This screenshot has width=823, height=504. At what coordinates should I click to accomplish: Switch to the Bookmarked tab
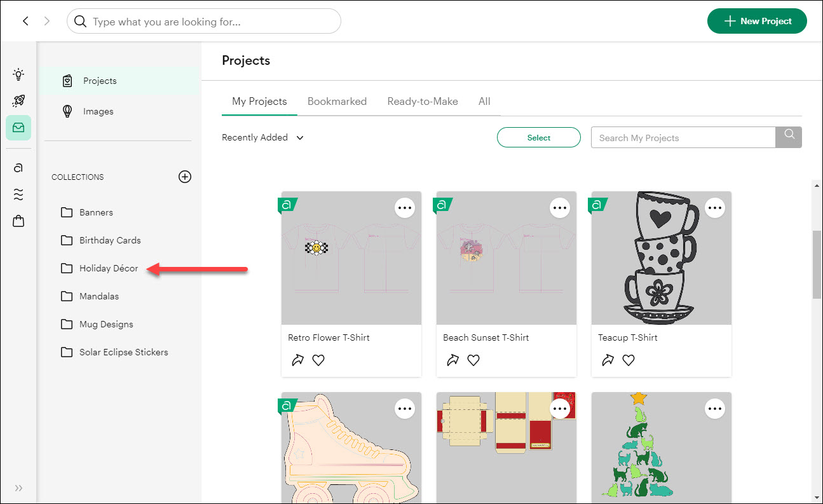(337, 101)
